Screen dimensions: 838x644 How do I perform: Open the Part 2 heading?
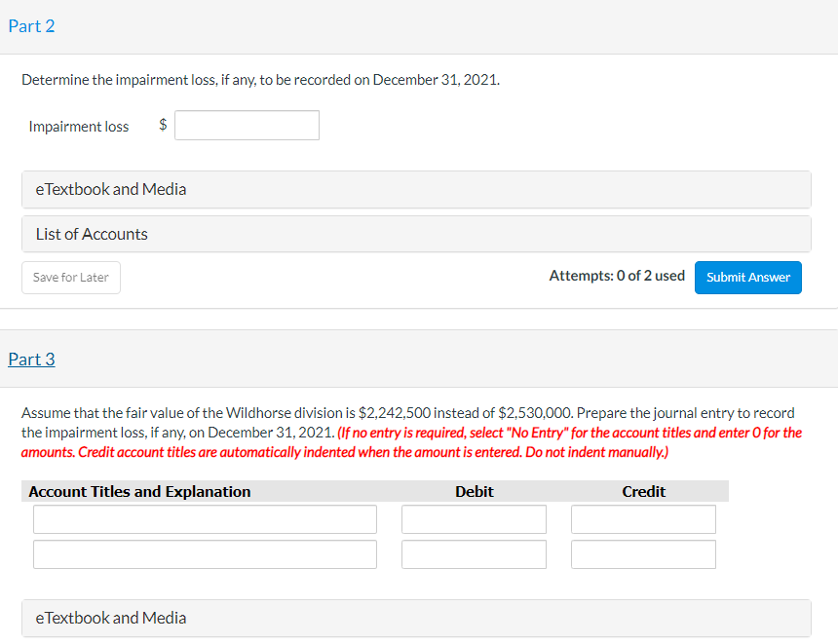pyautogui.click(x=31, y=26)
